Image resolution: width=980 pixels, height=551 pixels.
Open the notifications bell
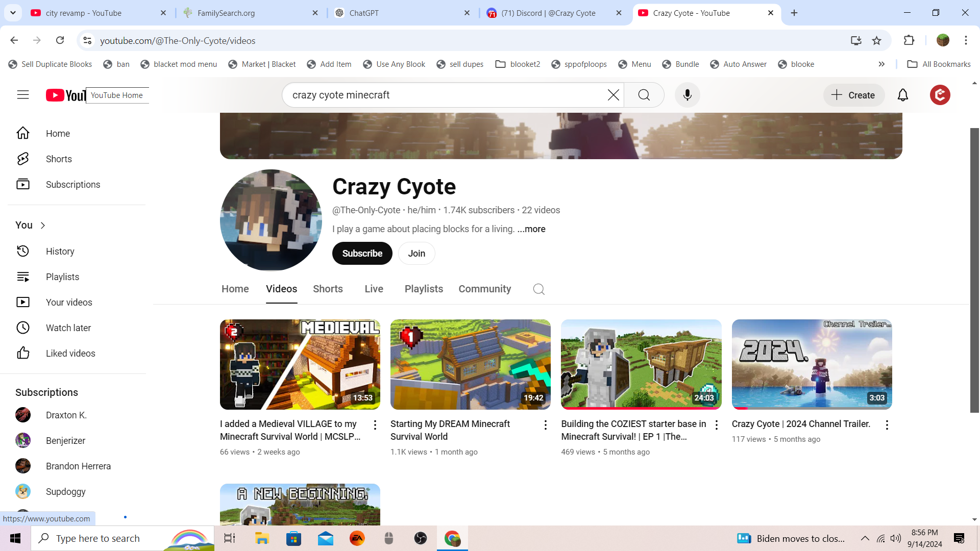coord(902,95)
